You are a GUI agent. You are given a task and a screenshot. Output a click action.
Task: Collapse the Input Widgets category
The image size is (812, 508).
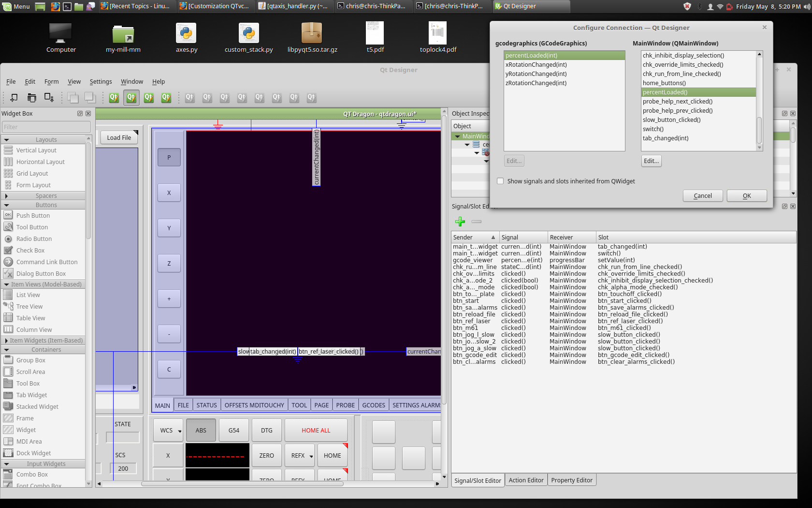6,464
